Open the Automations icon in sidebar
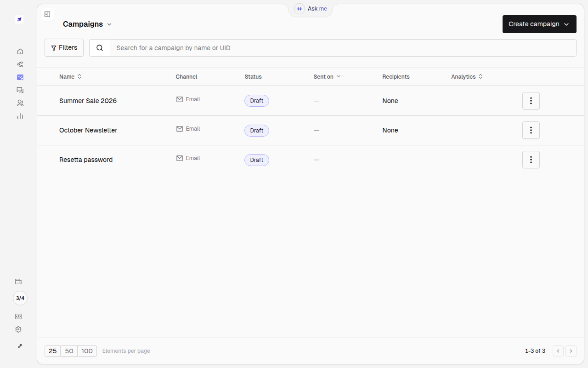588x368 pixels. coord(20,64)
